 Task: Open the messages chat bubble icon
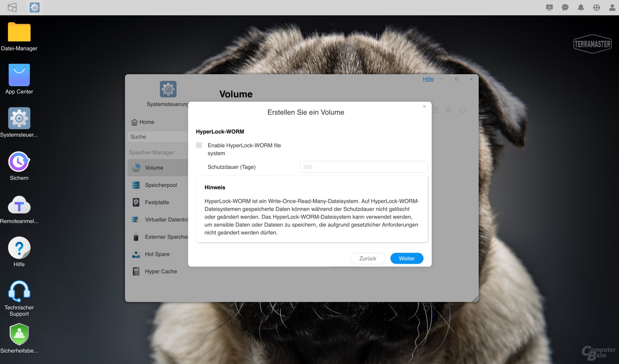(565, 7)
